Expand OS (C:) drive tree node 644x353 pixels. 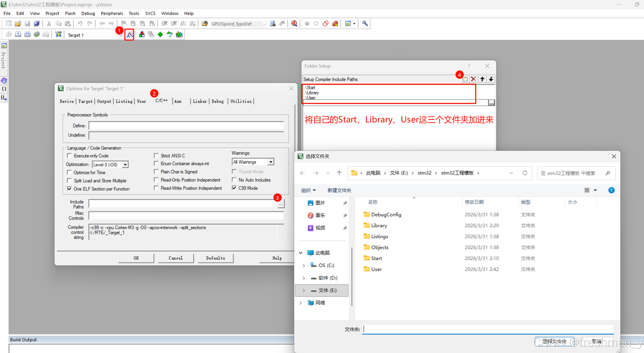304,265
